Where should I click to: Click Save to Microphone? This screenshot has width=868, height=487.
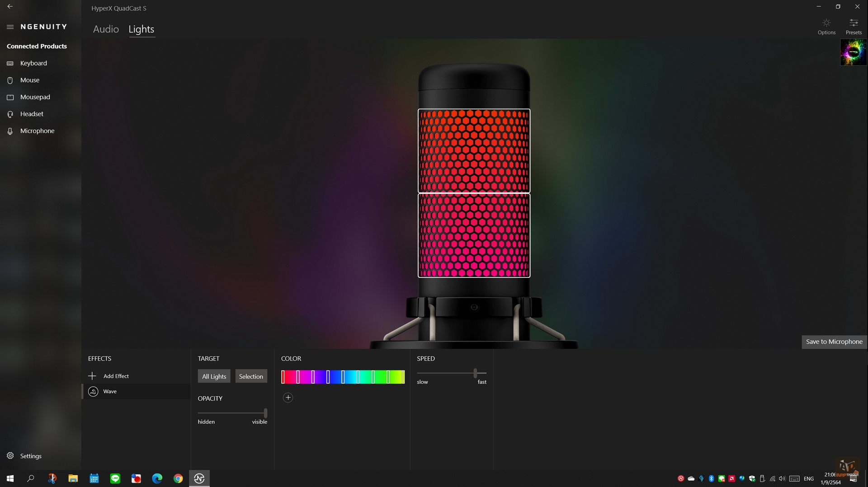click(834, 342)
